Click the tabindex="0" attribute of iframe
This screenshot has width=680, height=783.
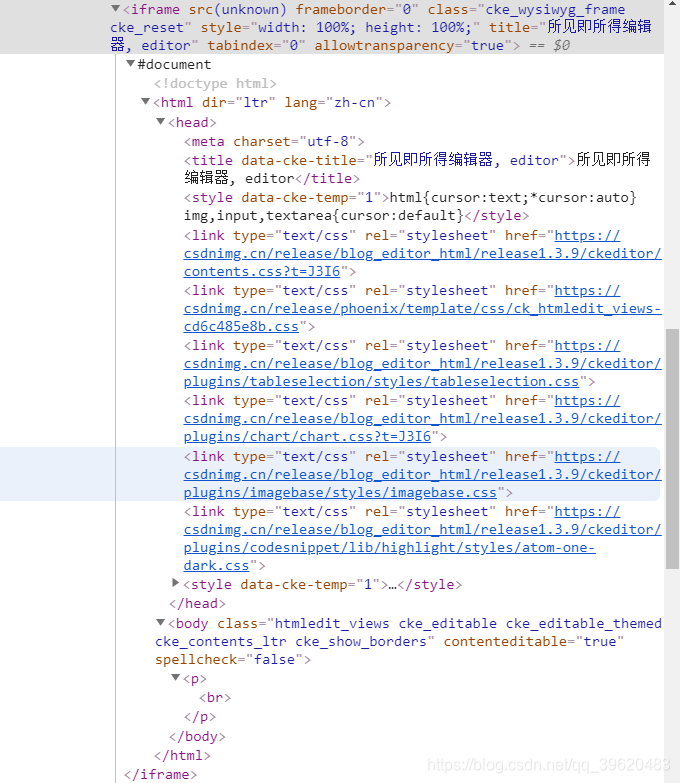click(256, 45)
